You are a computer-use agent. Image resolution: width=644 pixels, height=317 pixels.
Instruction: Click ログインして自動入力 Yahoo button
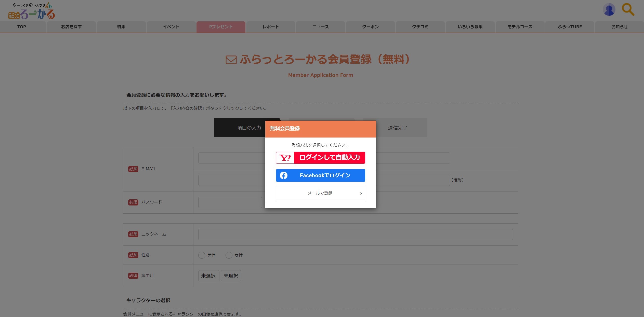pos(329,158)
